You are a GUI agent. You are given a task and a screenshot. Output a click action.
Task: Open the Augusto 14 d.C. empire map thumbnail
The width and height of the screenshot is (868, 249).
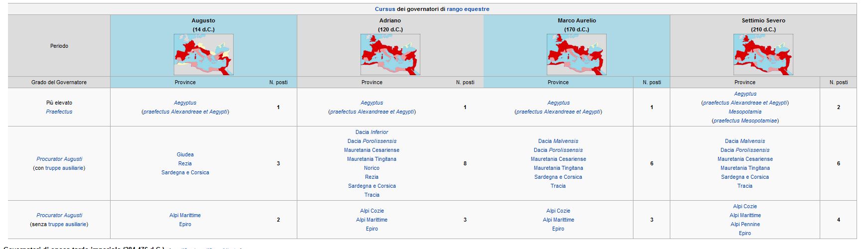tap(203, 55)
